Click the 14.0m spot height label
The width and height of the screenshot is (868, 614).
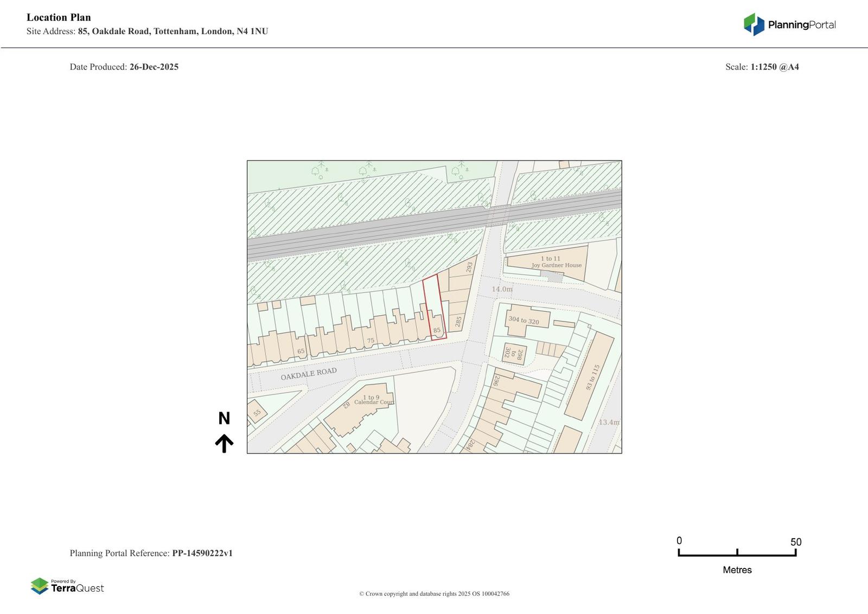tap(502, 289)
